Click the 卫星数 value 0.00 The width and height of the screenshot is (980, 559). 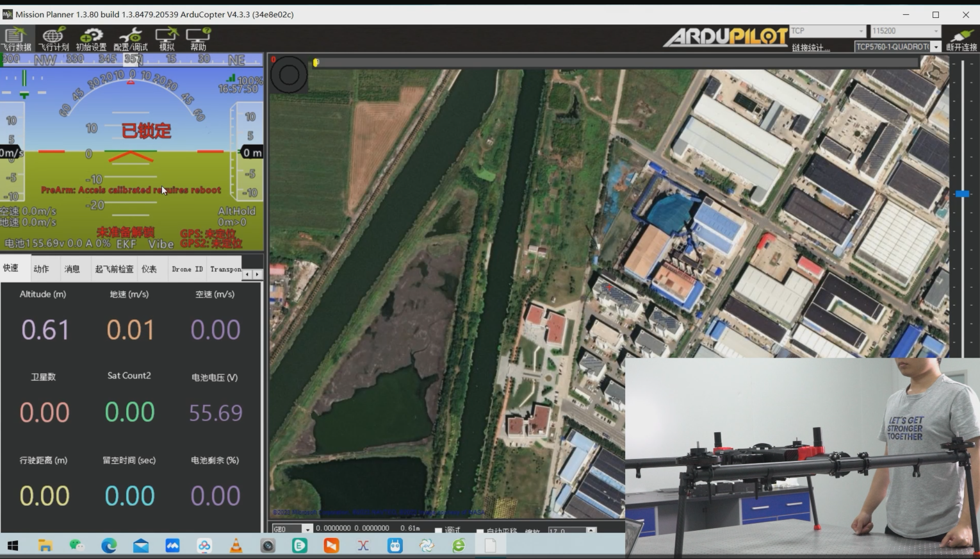pos(44,412)
